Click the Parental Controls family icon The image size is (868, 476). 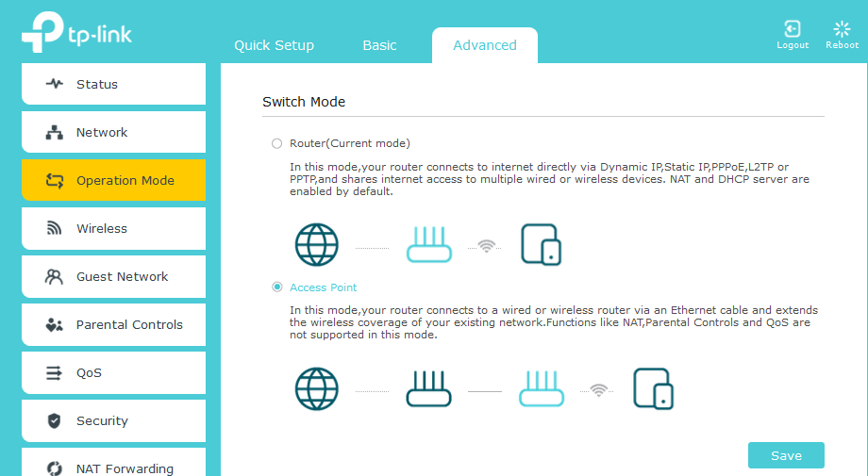click(55, 325)
